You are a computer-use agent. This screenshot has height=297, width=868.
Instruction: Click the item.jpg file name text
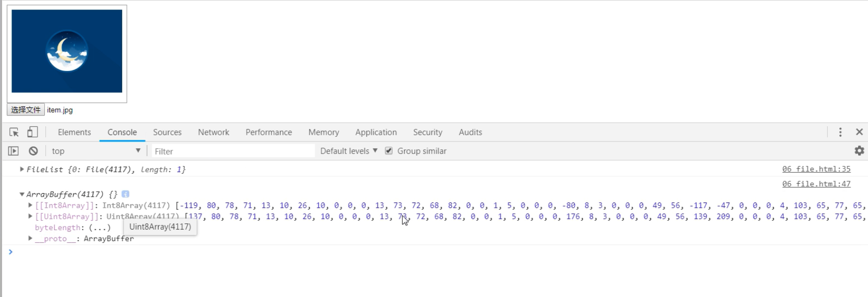tap(59, 110)
